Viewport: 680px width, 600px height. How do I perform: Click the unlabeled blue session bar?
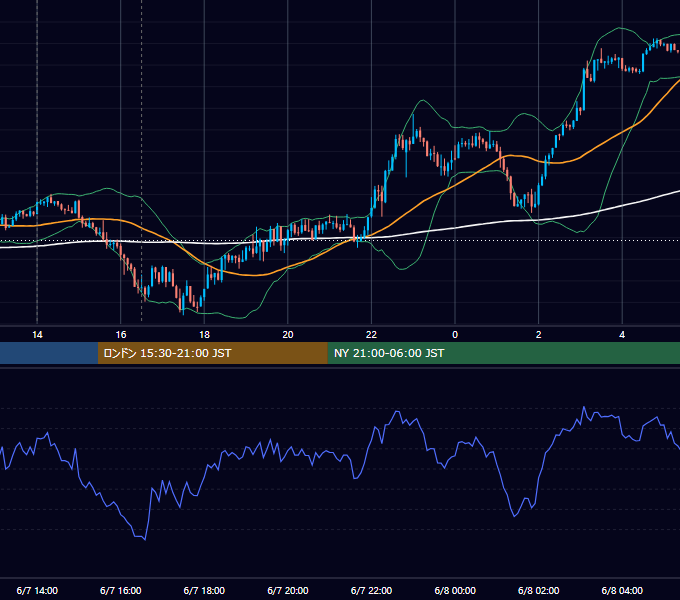click(49, 353)
